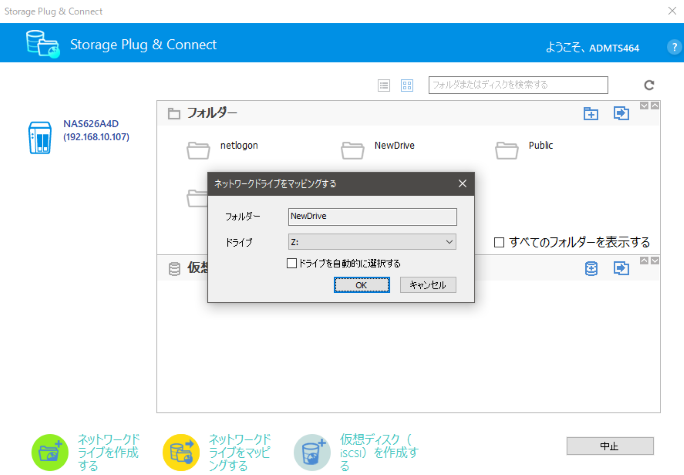Select the netlogon folder icon
The image size is (684, 475).
click(x=198, y=150)
